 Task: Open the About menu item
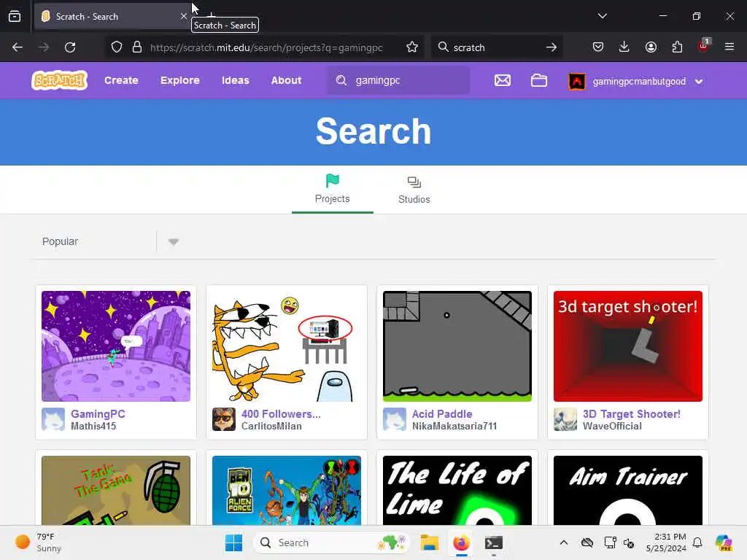point(286,80)
